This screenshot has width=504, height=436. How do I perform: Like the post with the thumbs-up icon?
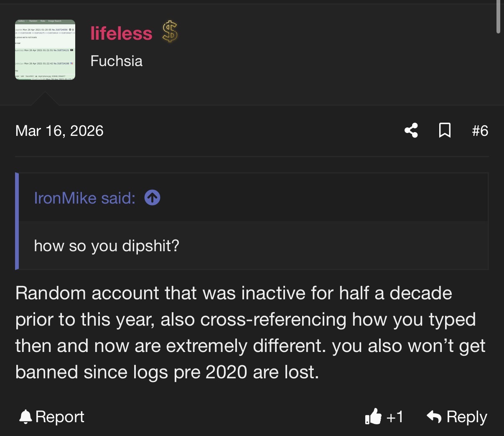pos(373,416)
